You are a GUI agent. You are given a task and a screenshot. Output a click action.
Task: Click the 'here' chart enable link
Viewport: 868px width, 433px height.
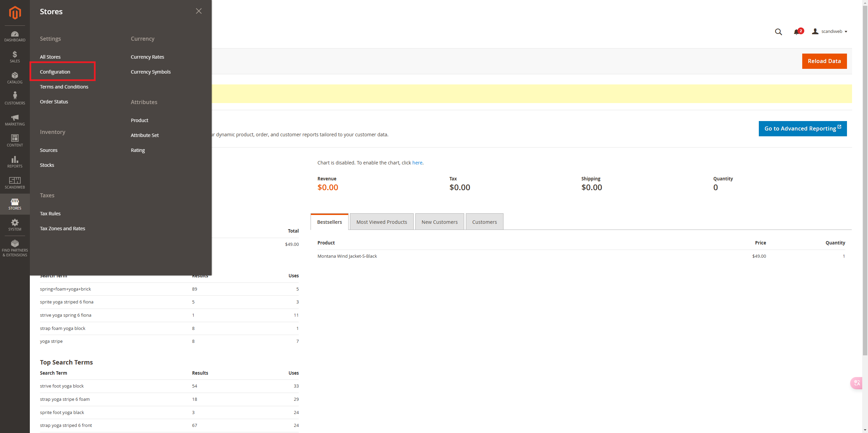[417, 163]
